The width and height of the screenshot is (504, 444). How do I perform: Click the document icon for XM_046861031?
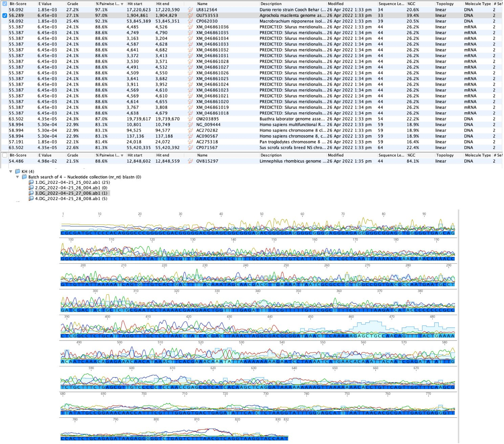tap(190, 56)
